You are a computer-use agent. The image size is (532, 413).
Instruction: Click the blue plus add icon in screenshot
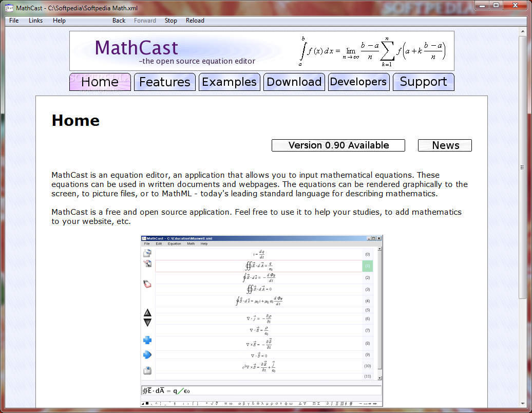click(147, 340)
